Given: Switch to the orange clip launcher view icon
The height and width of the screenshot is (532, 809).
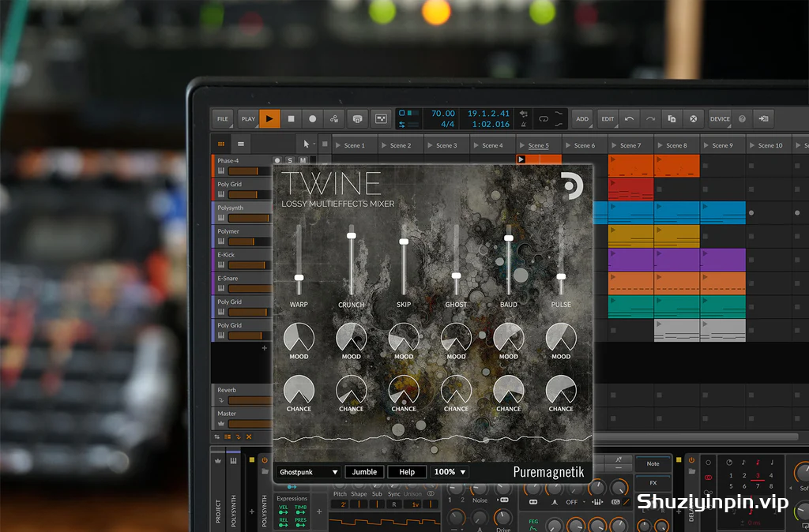Looking at the screenshot, I should pyautogui.click(x=221, y=144).
